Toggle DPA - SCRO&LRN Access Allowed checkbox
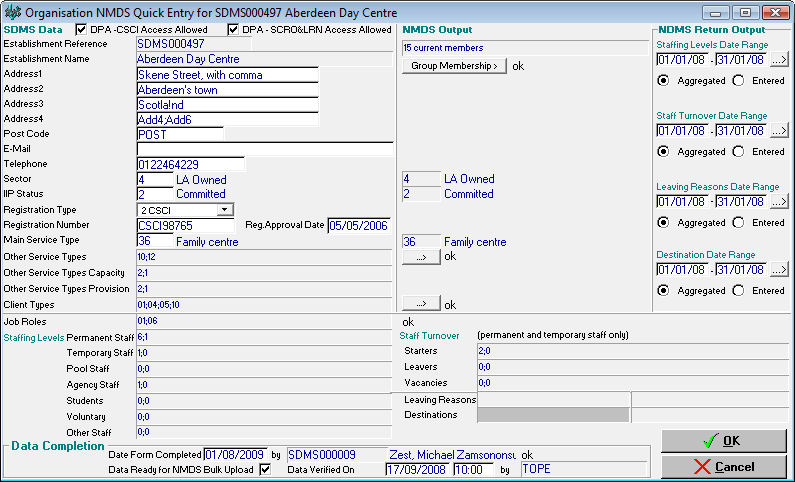Screen dimensions: 795x482 pos(233,29)
